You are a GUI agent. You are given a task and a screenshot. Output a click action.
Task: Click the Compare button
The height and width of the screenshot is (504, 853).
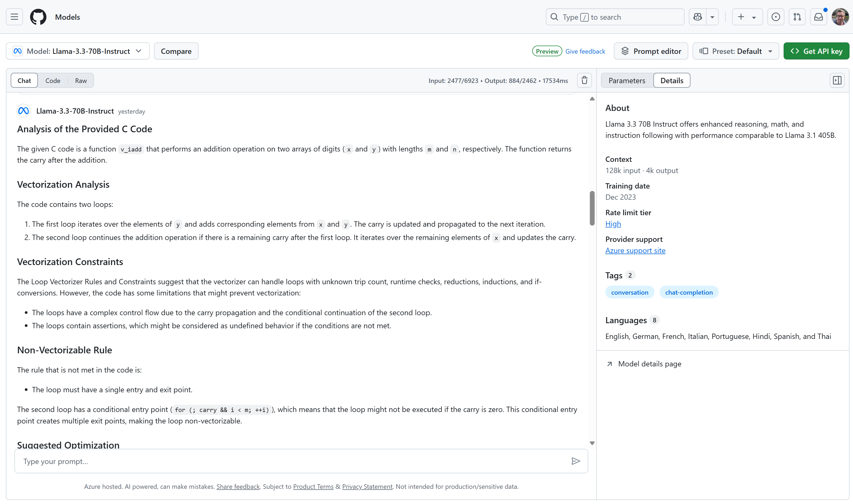176,51
